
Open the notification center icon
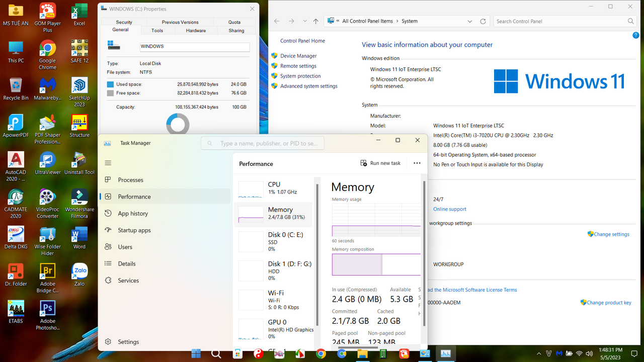635,353
